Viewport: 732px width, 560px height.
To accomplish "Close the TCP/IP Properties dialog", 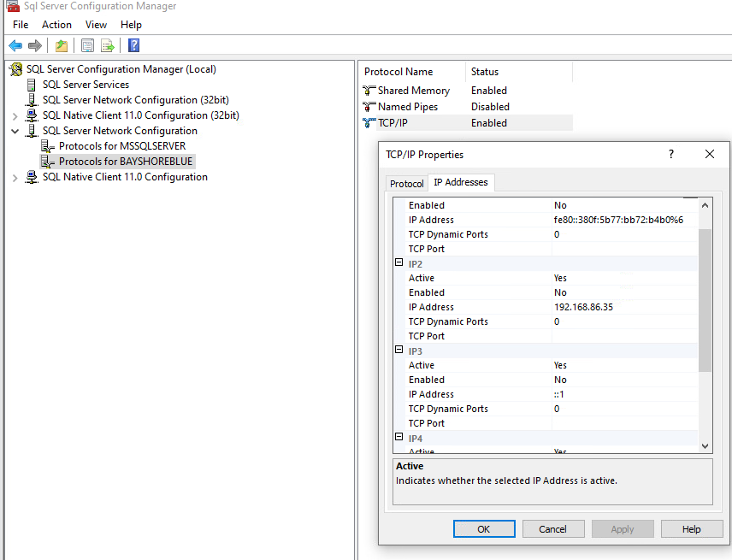I will 710,154.
